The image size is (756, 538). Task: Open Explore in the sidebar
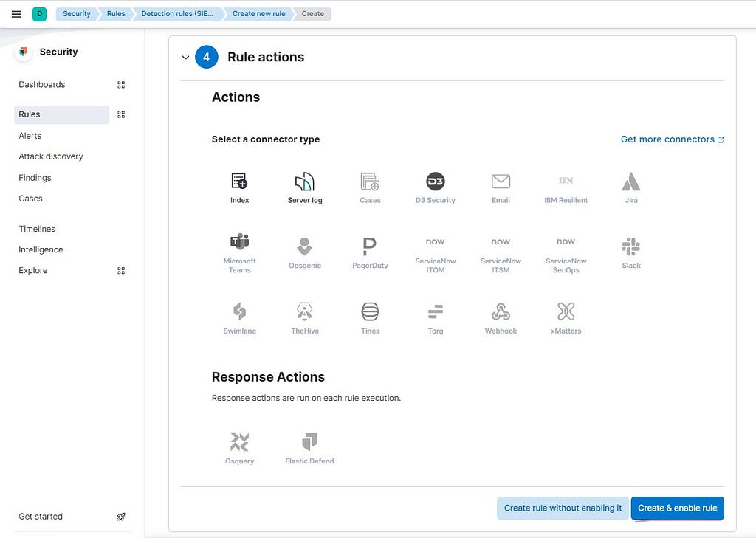[x=32, y=271]
